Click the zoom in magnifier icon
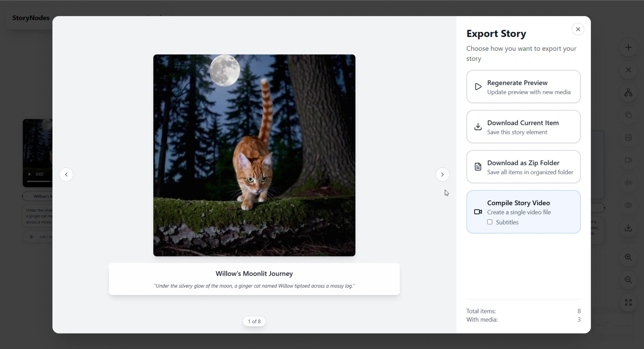644x349 pixels. 628,257
